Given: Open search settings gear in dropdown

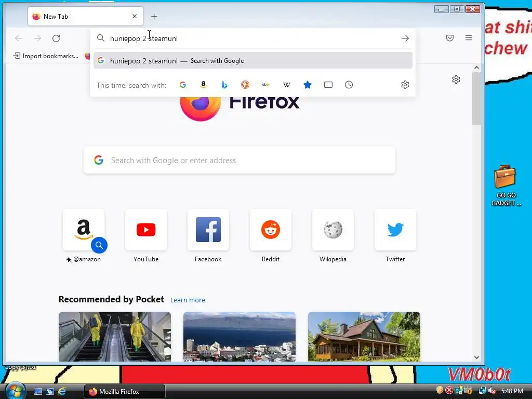Looking at the screenshot, I should (x=405, y=85).
